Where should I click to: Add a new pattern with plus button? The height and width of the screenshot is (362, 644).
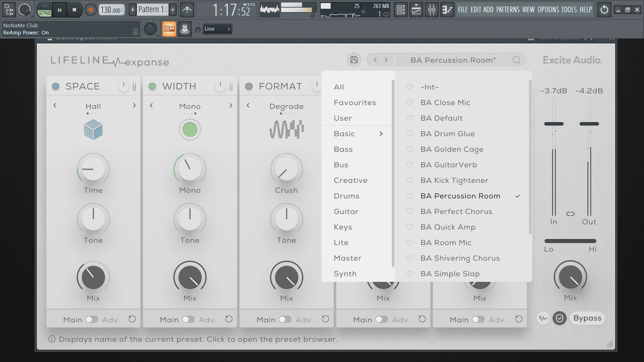[x=173, y=9]
